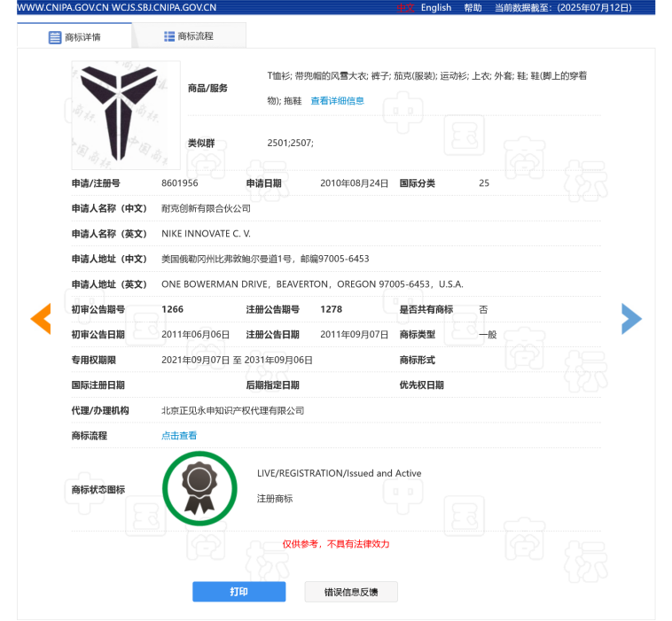The image size is (672, 621).
Task: Select the 商标状态图标 label
Action: tap(98, 489)
